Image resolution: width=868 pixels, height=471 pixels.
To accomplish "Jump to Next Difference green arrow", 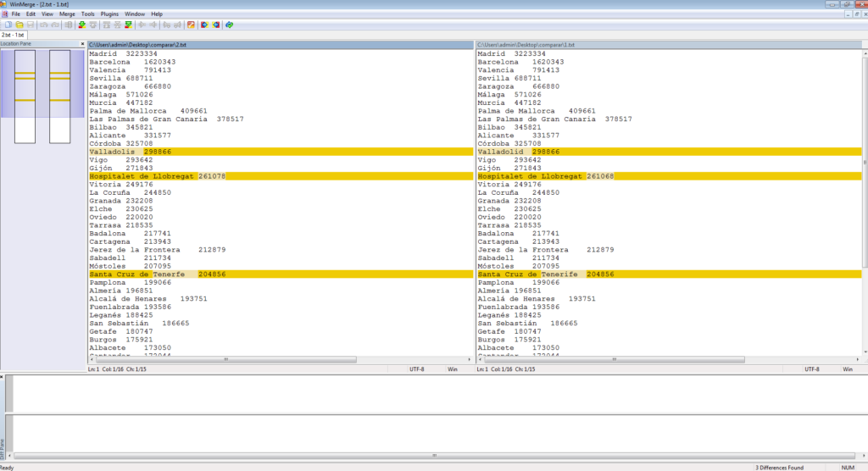I will [82, 25].
